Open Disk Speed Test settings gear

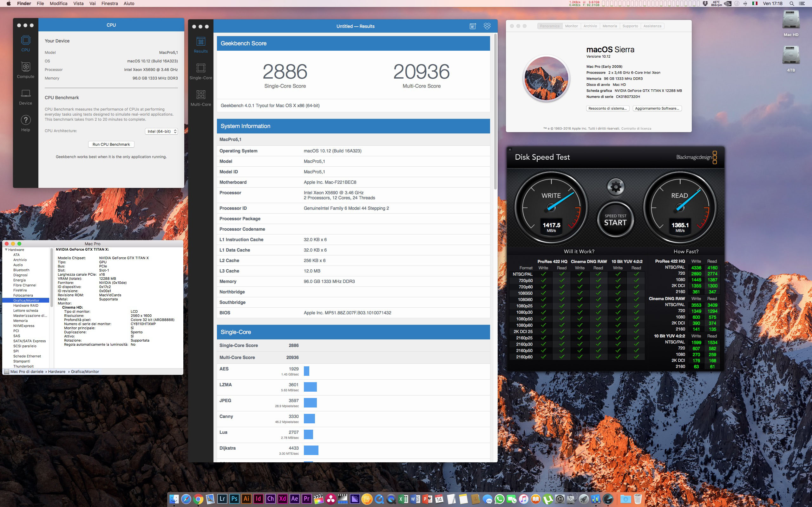(615, 187)
